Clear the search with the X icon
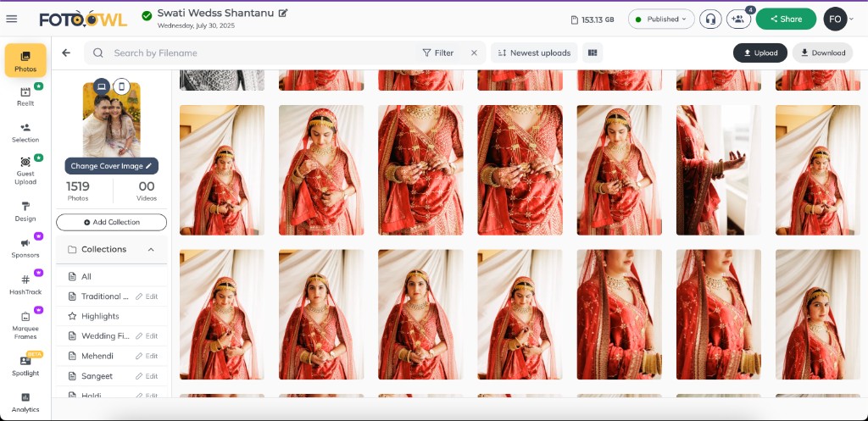This screenshot has width=868, height=421. pos(474,53)
